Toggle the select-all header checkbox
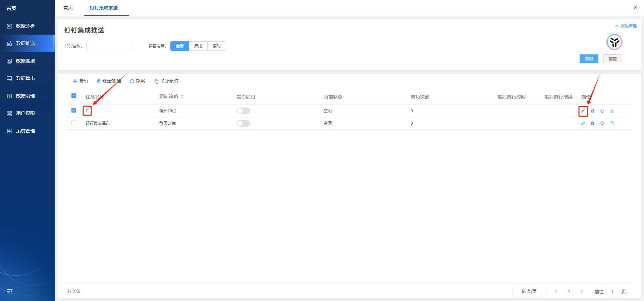Screen dimensions: 644x301 74,96
